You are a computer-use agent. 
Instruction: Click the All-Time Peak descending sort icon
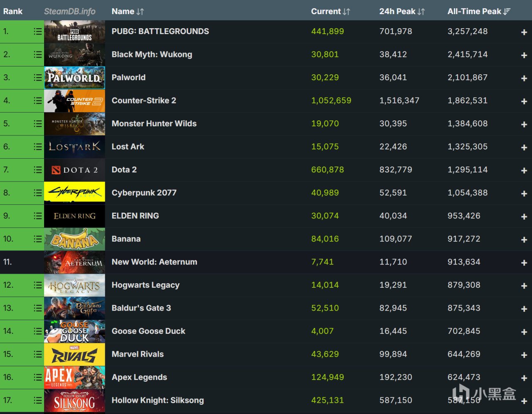pos(507,12)
